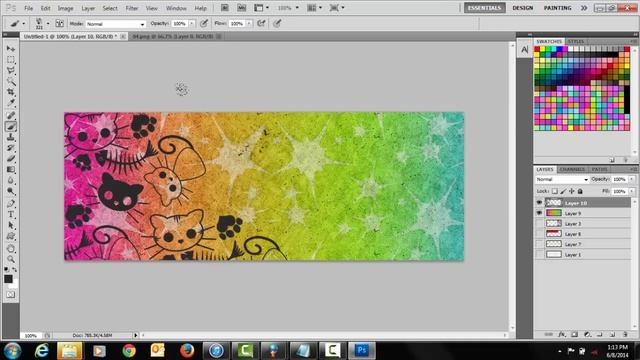Select the Clone Stamp tool

[x=11, y=137]
